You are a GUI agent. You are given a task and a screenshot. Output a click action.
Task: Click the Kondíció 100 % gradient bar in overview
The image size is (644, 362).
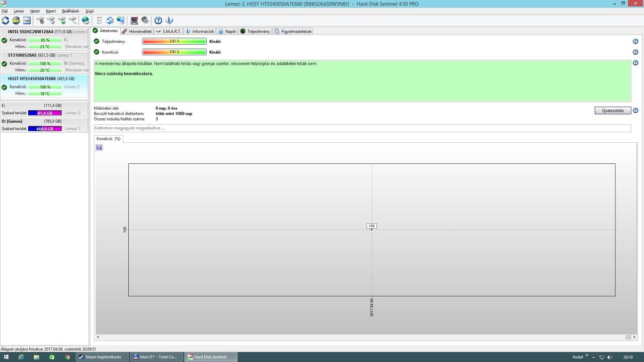pyautogui.click(x=175, y=52)
